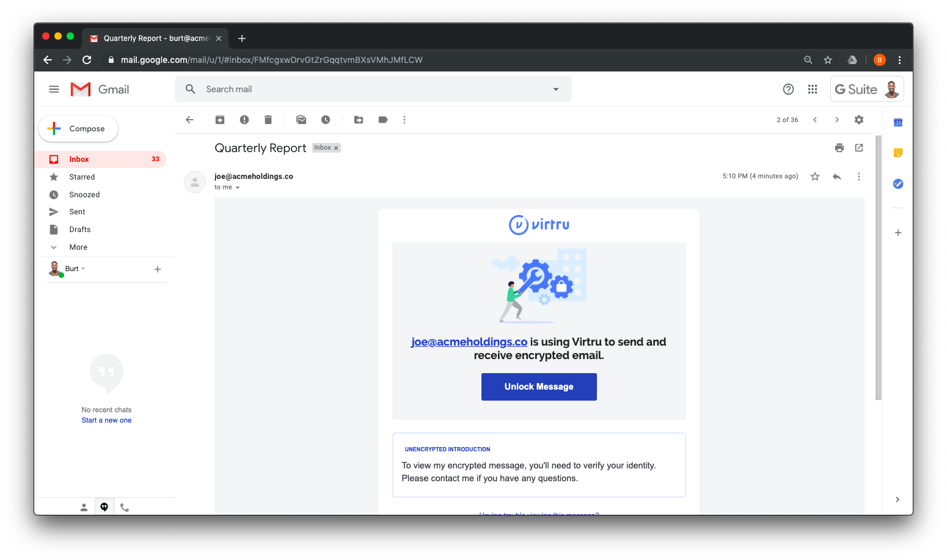Mark the email as unread
947x560 pixels.
point(301,120)
